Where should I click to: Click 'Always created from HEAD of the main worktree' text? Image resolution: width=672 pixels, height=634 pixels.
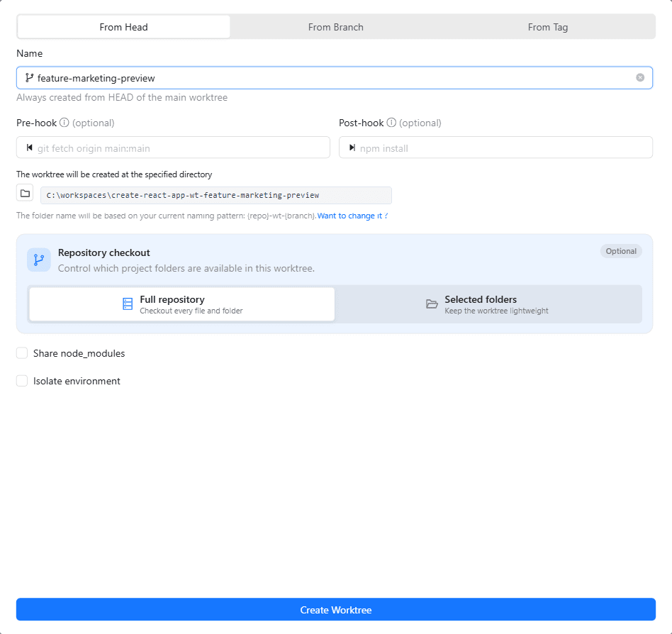click(x=122, y=98)
